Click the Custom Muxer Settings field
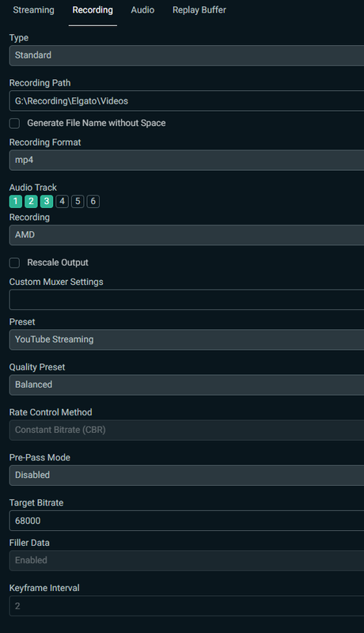 click(187, 300)
